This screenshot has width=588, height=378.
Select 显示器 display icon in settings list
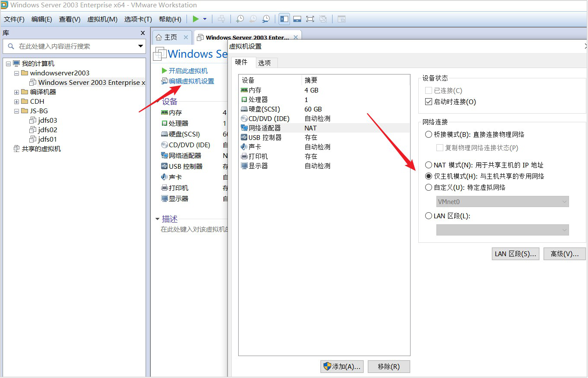coord(244,166)
